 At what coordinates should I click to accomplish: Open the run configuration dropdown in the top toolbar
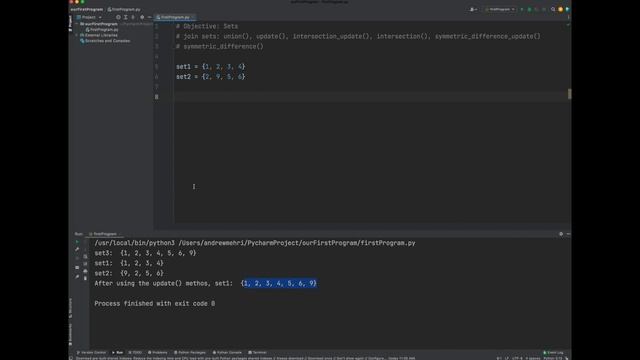[x=500, y=9]
